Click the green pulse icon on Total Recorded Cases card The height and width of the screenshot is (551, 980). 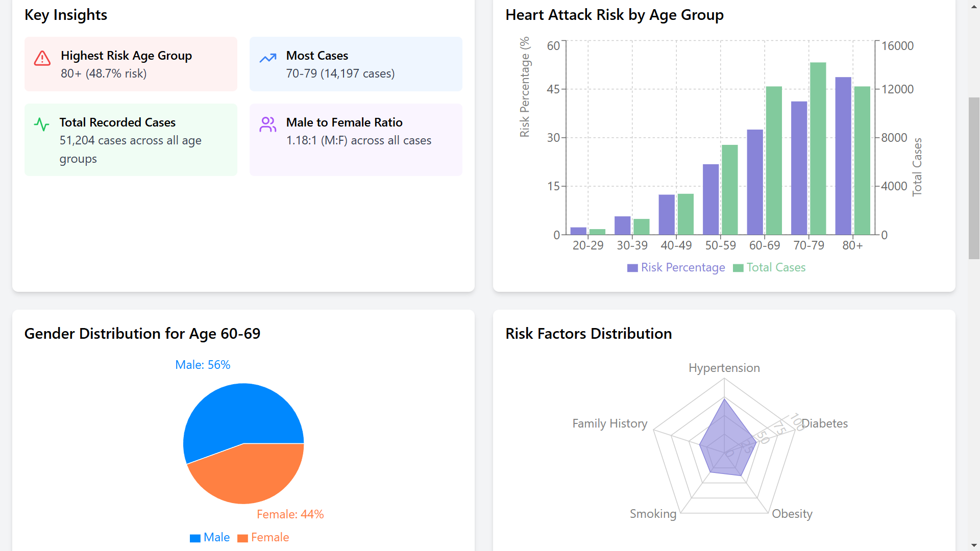point(41,124)
